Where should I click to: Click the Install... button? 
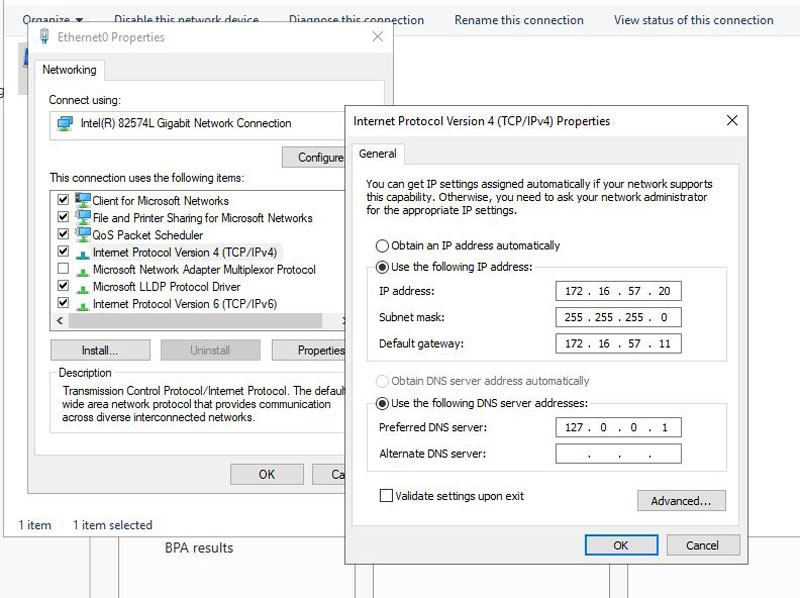pos(100,351)
